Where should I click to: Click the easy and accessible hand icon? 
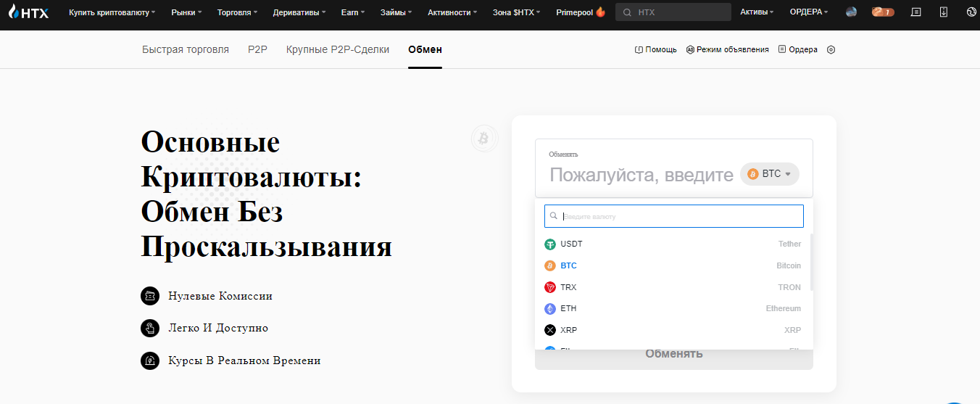150,328
